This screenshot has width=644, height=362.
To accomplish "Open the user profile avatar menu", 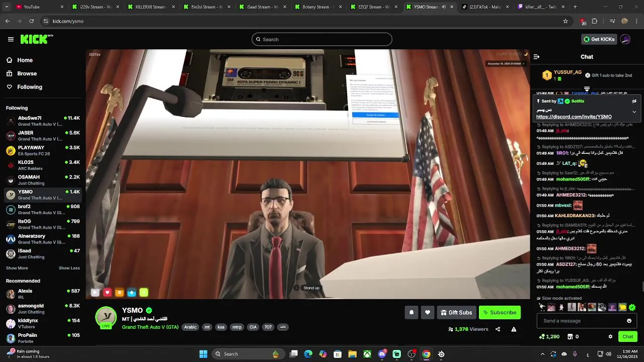I will [x=625, y=39].
